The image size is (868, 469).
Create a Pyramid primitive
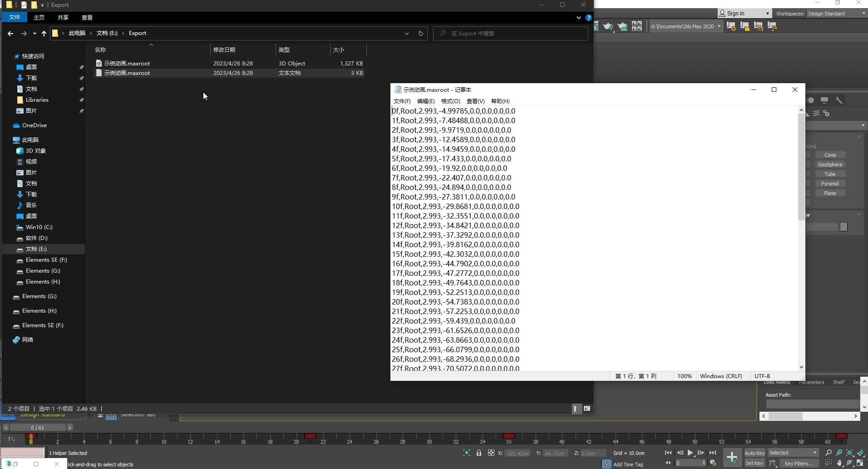pyautogui.click(x=830, y=184)
